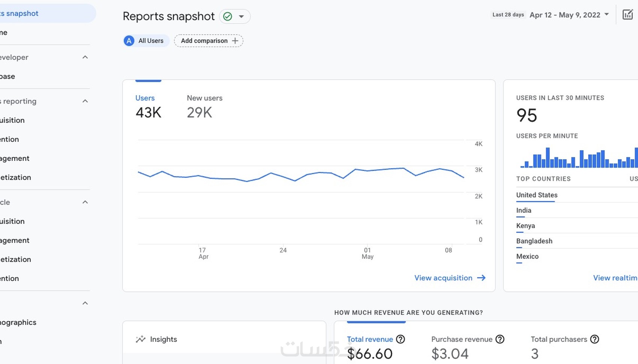Click the arrow beside View acquisition
Screen dimensions: 638x364
[482, 278]
